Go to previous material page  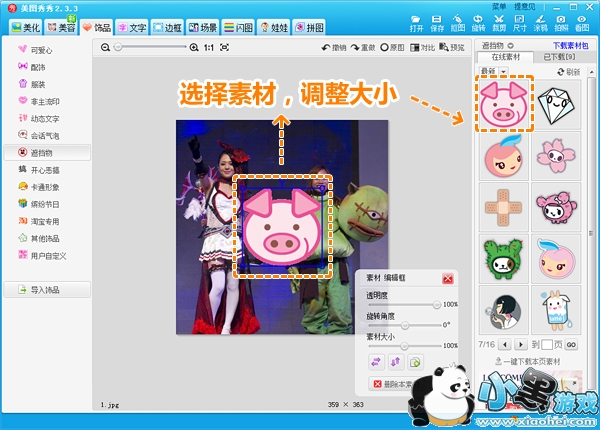[505, 344]
